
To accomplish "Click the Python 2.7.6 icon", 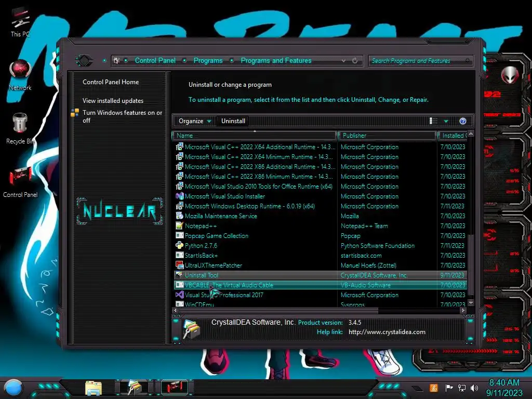I will tap(179, 245).
